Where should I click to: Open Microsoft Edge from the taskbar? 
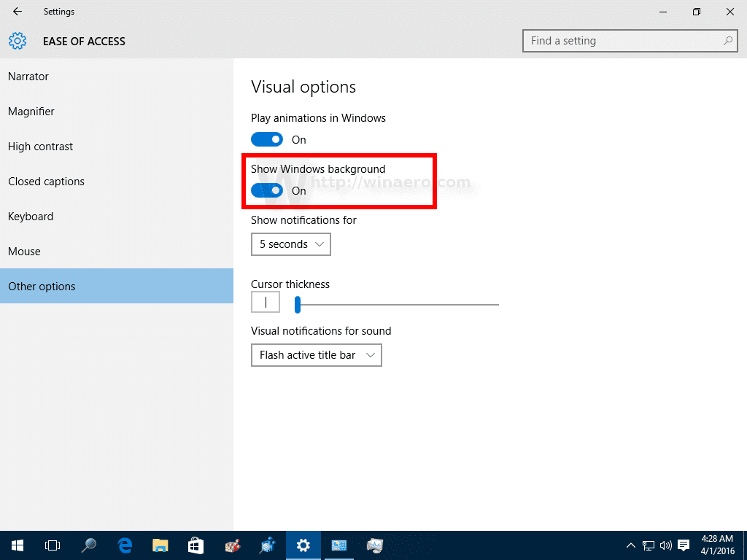coord(125,545)
